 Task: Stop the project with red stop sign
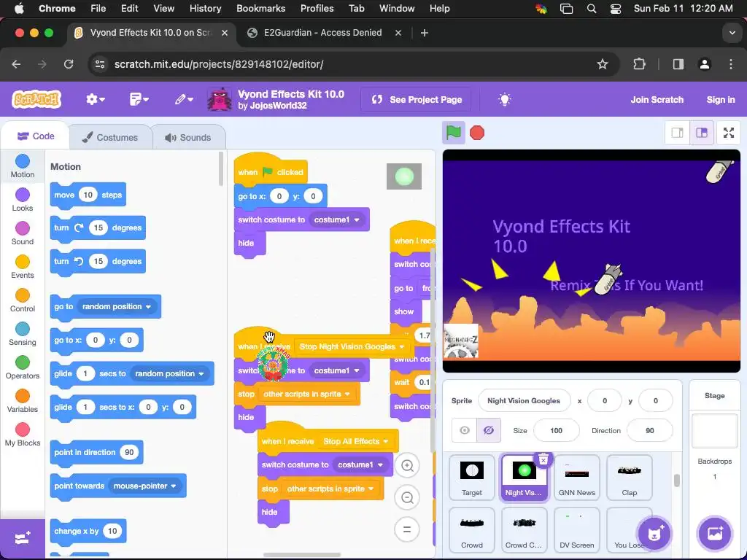click(477, 133)
